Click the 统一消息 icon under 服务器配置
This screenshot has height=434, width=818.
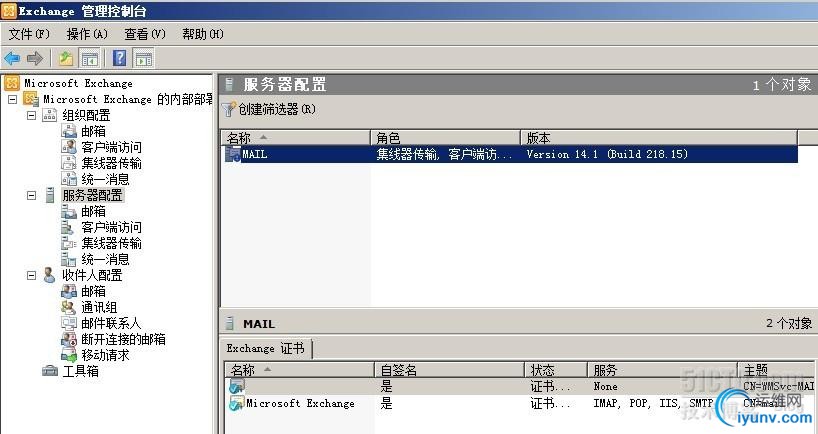(69, 259)
